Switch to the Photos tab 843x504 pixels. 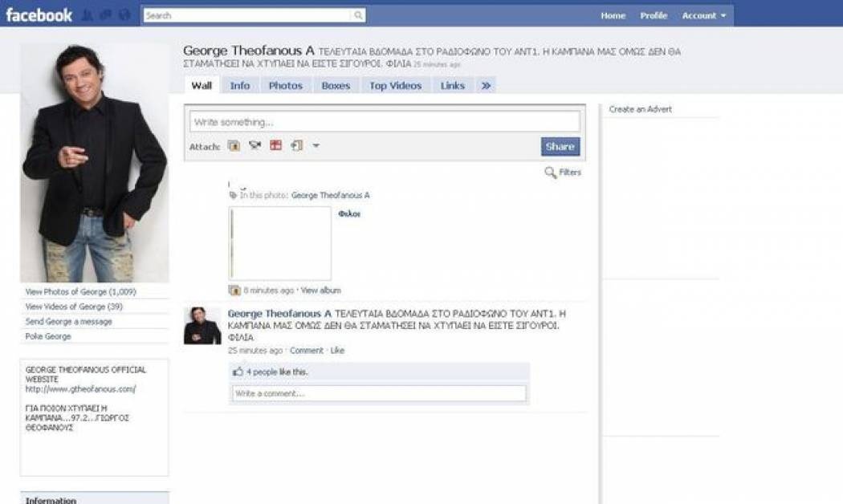285,86
